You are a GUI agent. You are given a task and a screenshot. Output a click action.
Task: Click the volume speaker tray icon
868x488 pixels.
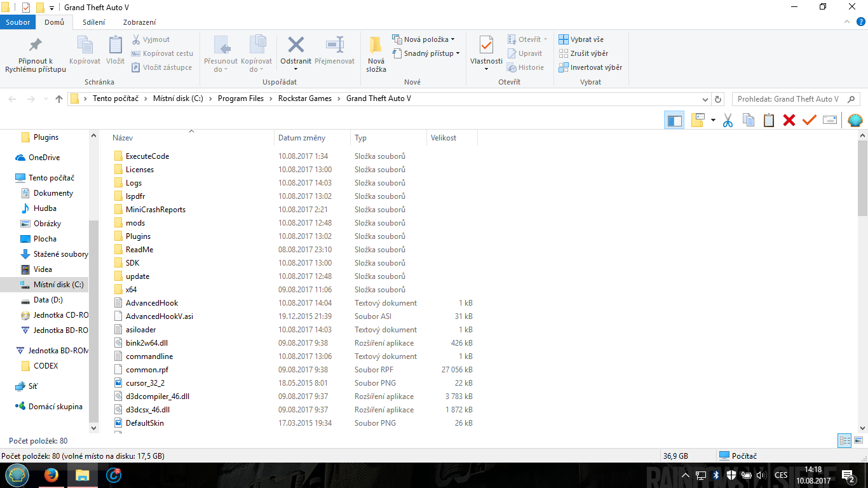(761, 475)
